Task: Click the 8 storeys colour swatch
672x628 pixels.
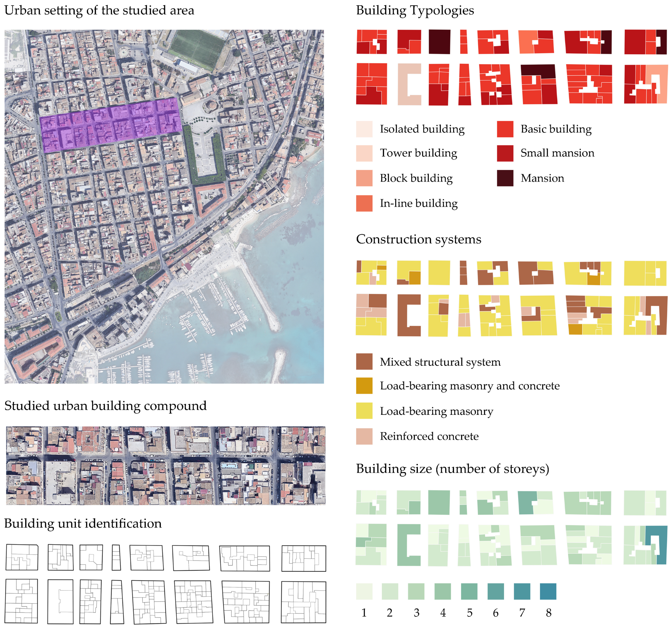Action: 548,591
